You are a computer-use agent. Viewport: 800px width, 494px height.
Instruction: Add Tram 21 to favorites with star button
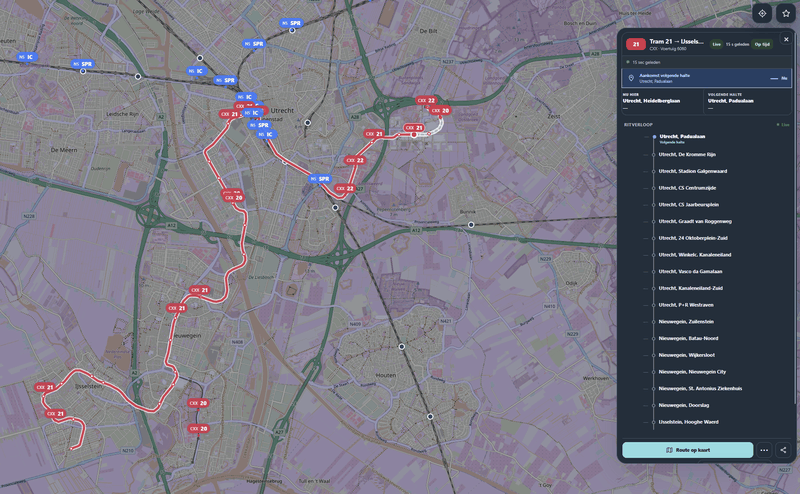pos(786,14)
